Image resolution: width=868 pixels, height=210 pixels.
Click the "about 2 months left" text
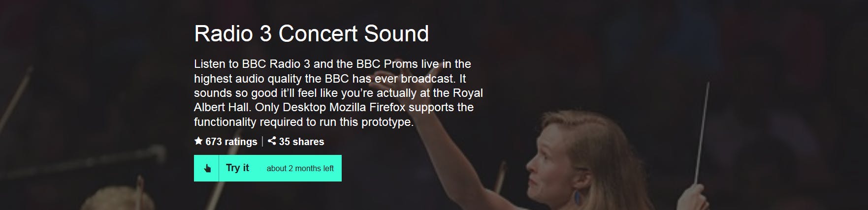(x=300, y=169)
